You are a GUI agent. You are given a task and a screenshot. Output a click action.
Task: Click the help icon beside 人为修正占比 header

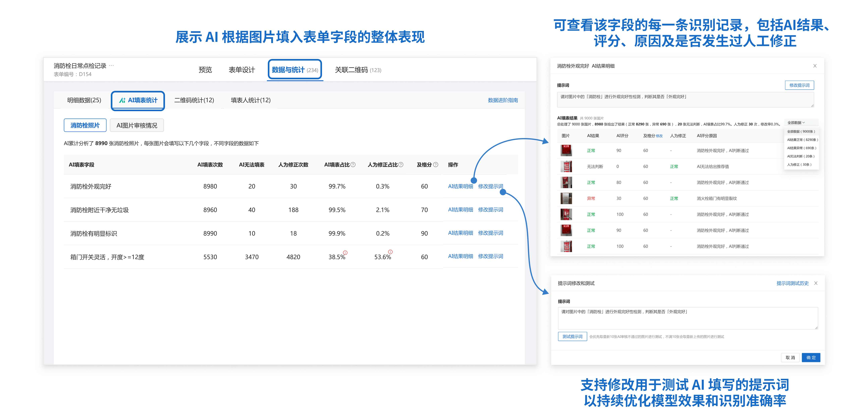(401, 165)
